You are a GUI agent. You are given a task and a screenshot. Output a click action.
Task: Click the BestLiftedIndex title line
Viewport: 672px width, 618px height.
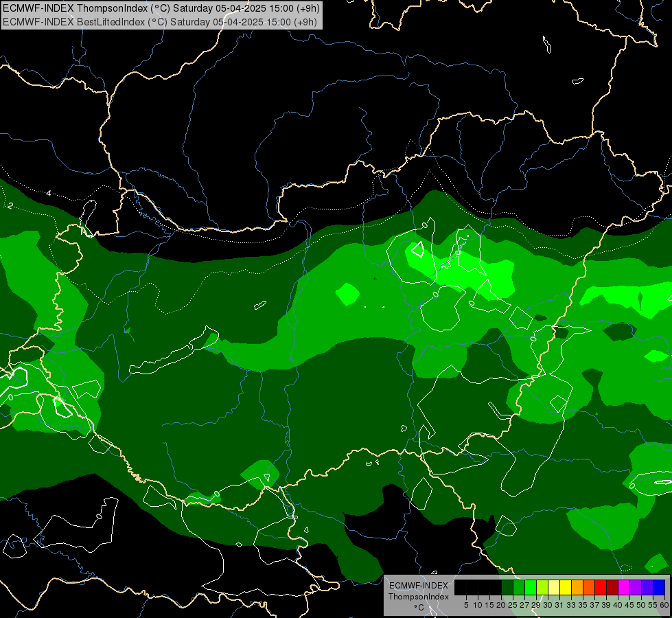[x=160, y=22]
